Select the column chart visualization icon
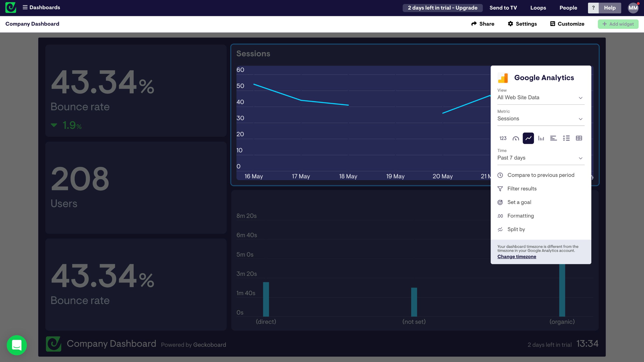Viewport: 644px width, 362px height. 541,138
